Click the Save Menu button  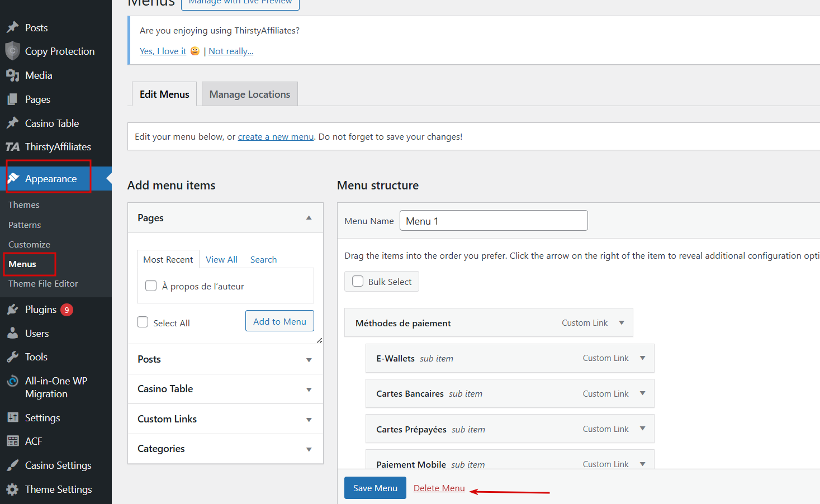coord(375,488)
